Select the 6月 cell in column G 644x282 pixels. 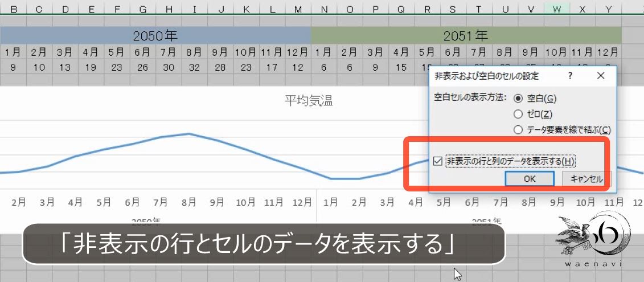tap(142, 52)
